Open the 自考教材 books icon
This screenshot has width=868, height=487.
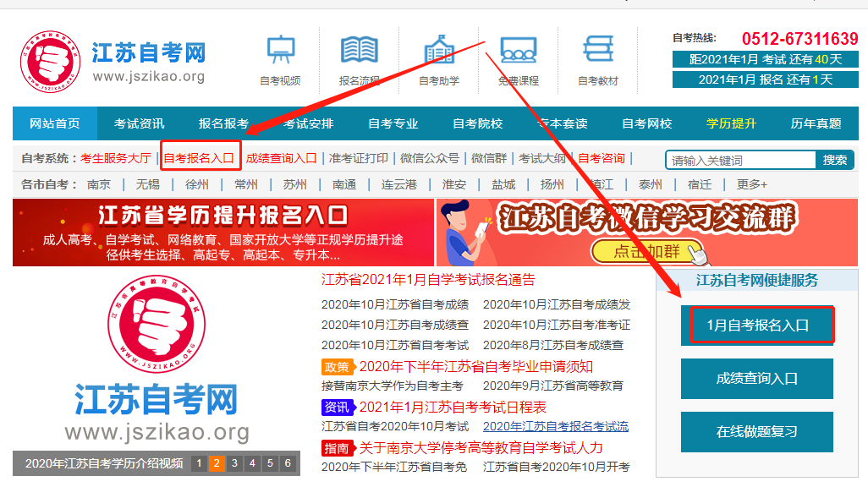pyautogui.click(x=598, y=49)
